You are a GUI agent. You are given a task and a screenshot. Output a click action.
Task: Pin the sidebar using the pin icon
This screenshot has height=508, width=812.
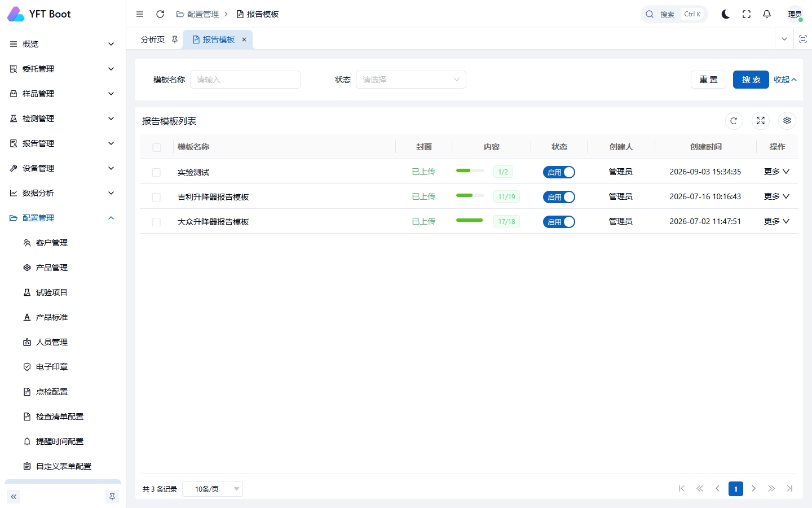[x=112, y=497]
